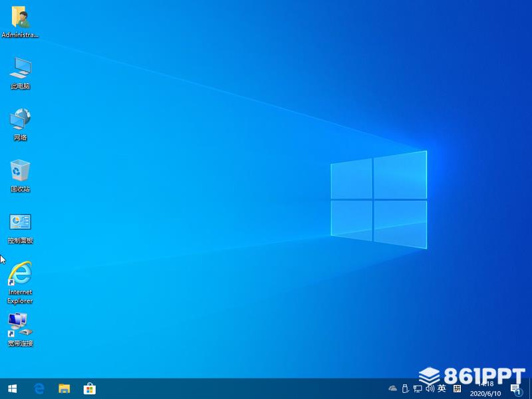Select the 此电脑 desktop icon
532x399 pixels.
(20, 73)
